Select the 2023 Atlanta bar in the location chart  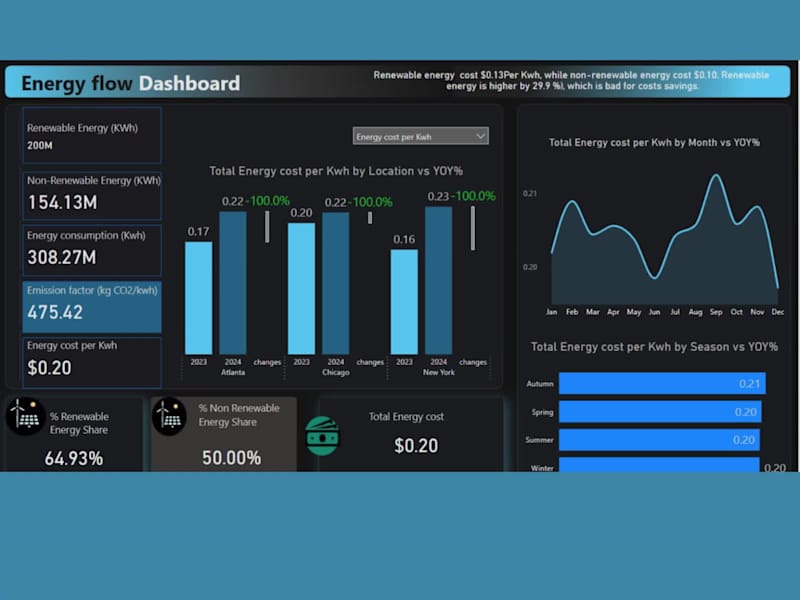[x=199, y=295]
